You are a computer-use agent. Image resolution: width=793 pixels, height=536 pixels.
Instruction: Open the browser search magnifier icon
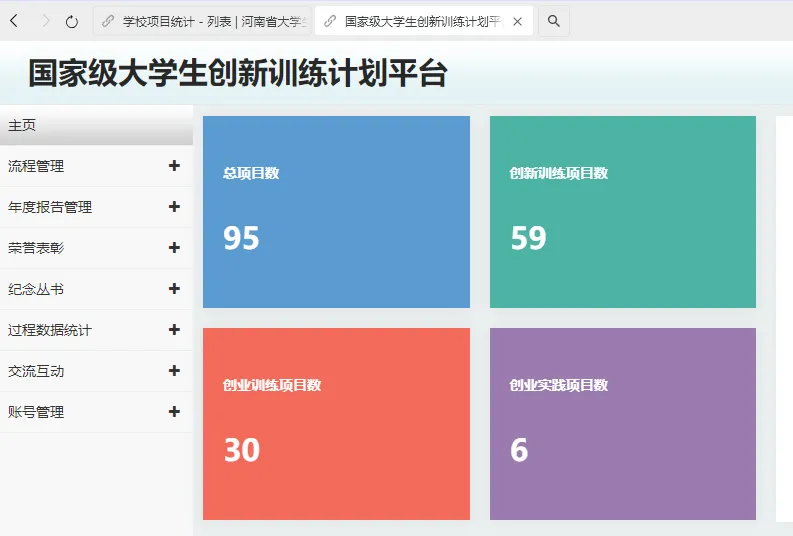554,21
